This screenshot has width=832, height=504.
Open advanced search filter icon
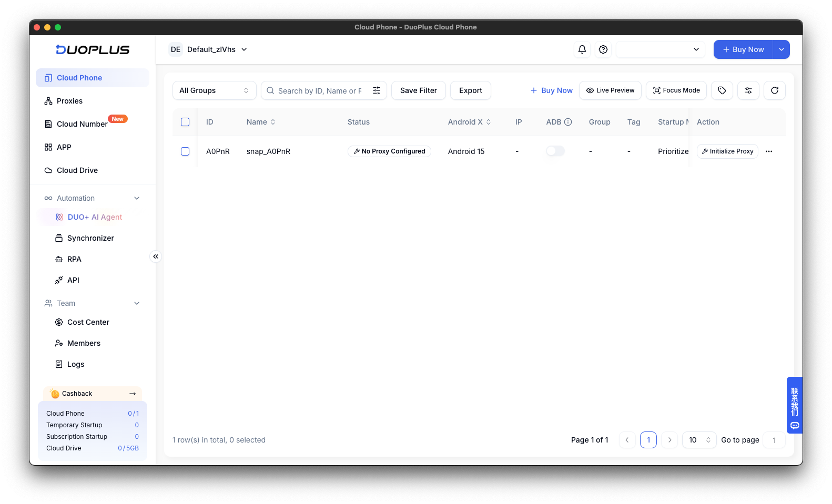[377, 90]
